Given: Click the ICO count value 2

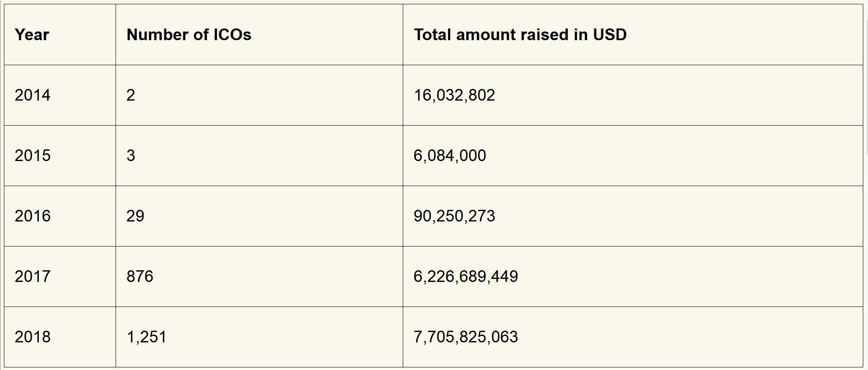Looking at the screenshot, I should (x=131, y=95).
